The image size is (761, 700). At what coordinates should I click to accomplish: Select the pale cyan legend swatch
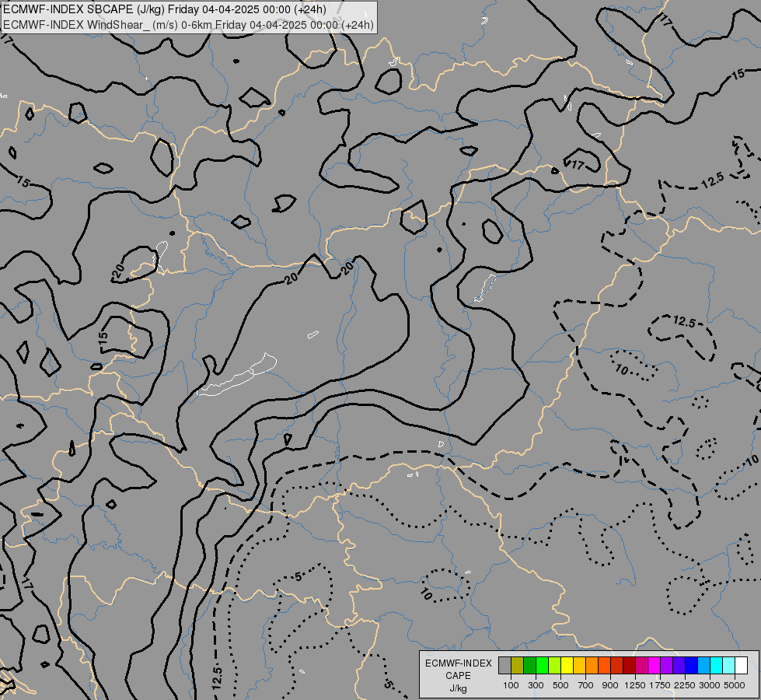tap(729, 665)
